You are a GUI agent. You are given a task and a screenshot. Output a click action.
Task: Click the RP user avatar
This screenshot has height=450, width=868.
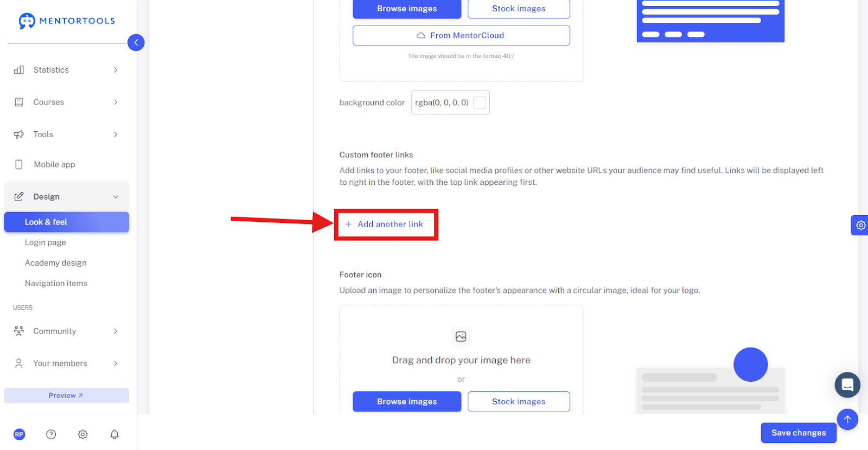20,434
